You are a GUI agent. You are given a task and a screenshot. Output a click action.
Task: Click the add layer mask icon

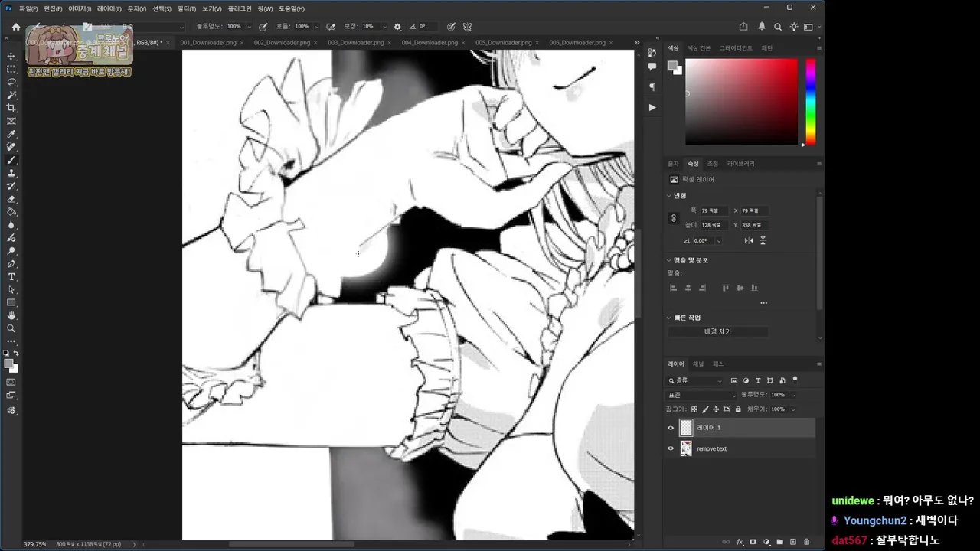click(x=753, y=542)
